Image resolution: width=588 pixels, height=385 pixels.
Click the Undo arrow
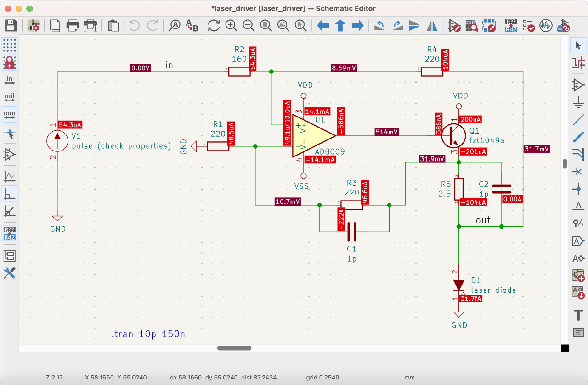(135, 25)
